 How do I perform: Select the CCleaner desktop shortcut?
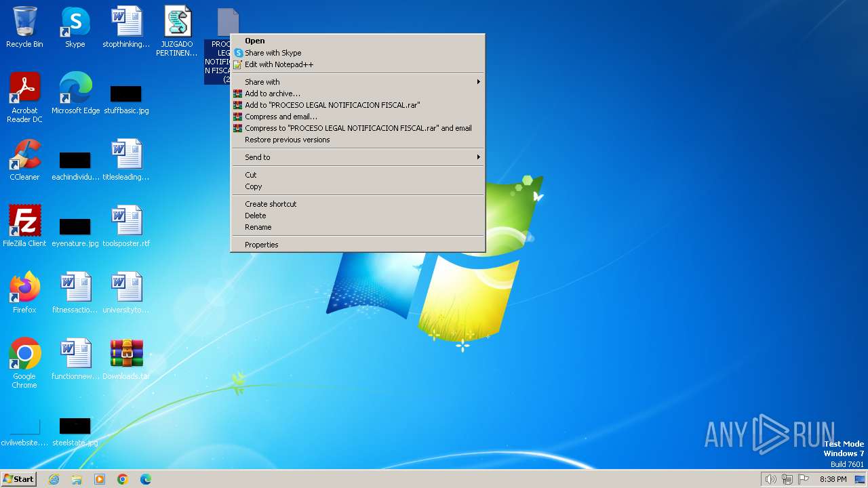(24, 160)
